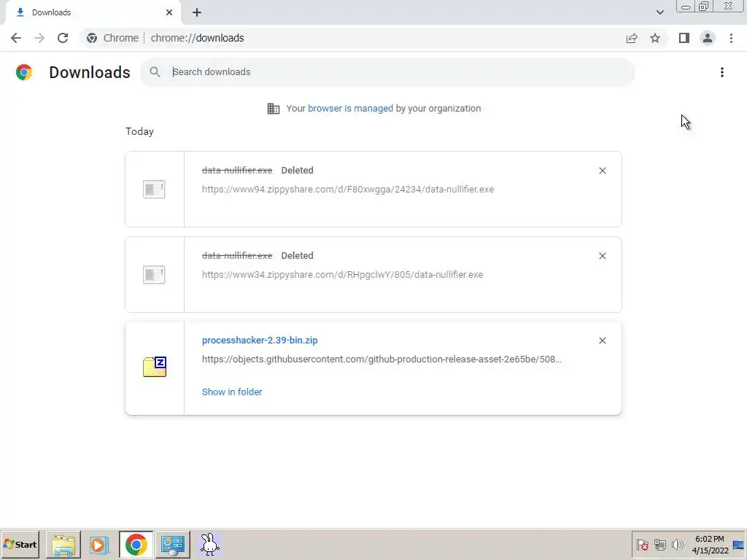
Task: Click the www34 zippyshare download URL
Action: point(343,274)
